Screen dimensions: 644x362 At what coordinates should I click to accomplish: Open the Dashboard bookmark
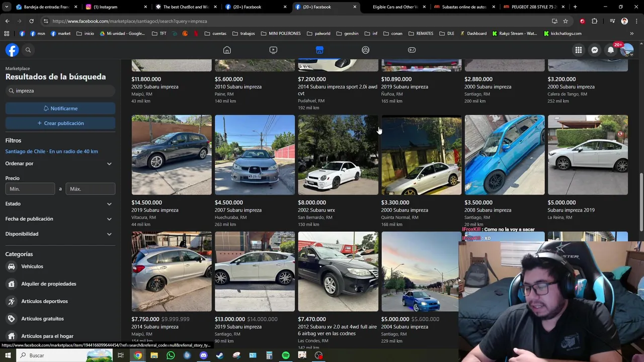(473, 34)
